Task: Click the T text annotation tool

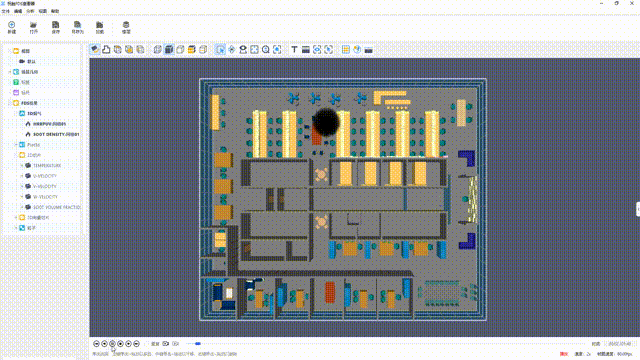Action: point(294,49)
